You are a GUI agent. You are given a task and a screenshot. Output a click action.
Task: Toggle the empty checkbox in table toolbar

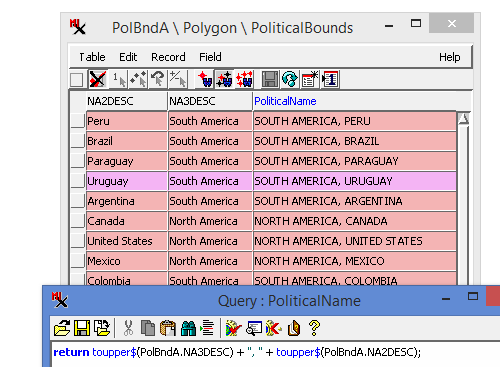[x=76, y=80]
